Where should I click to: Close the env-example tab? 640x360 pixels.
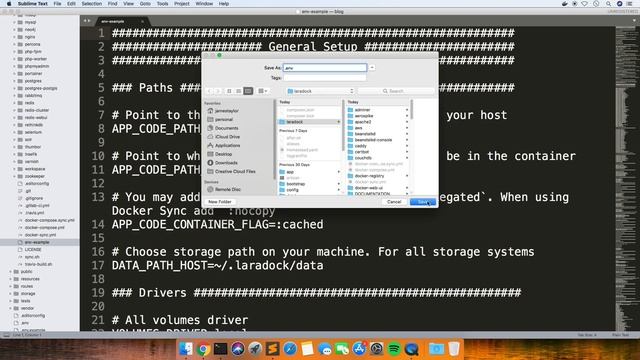(x=142, y=21)
